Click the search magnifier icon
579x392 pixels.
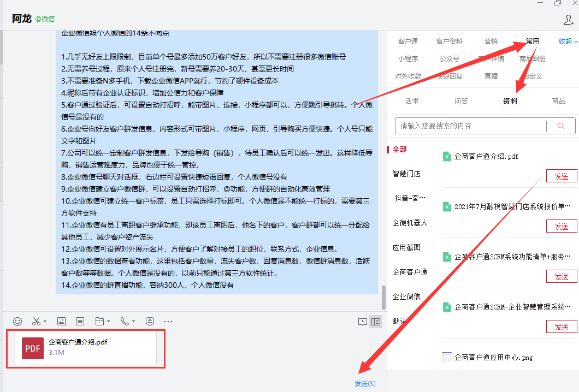click(x=560, y=126)
